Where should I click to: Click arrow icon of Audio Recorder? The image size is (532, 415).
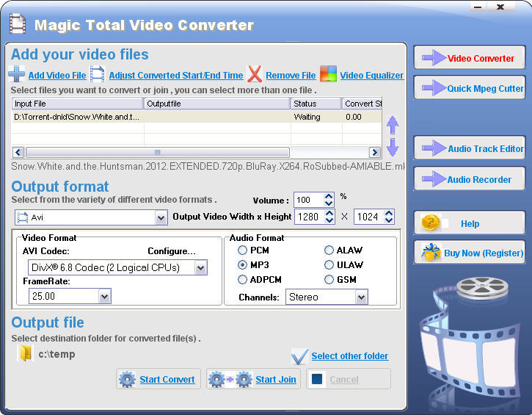pos(434,179)
